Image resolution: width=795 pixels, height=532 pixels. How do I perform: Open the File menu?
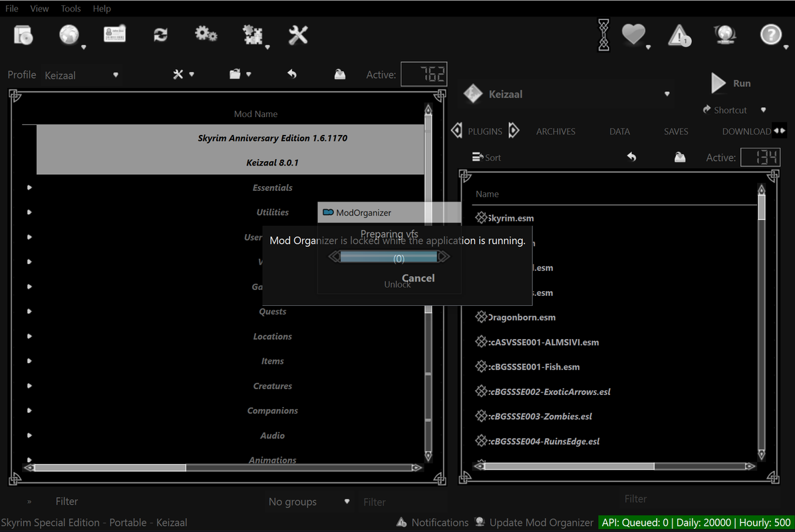coord(12,8)
